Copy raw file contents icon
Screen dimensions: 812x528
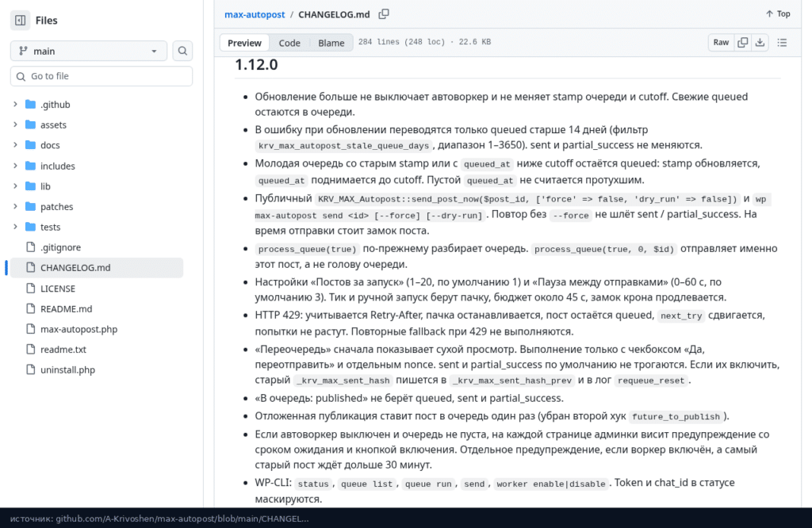click(742, 43)
